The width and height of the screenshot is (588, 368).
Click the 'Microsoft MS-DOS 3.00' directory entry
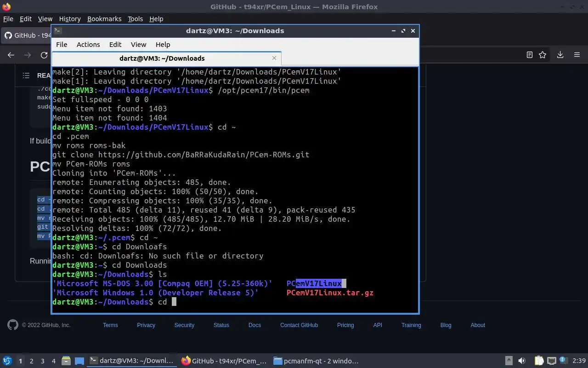(x=162, y=283)
